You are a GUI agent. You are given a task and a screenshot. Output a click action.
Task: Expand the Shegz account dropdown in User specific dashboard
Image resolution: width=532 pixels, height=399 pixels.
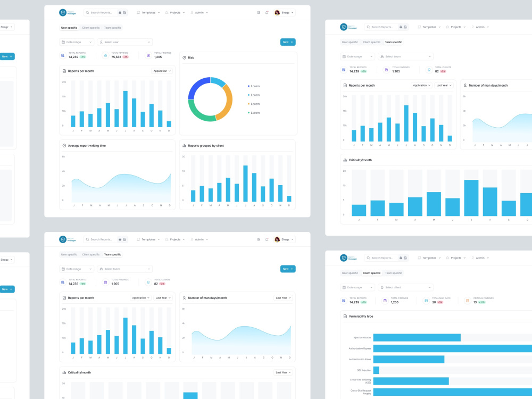[285, 13]
